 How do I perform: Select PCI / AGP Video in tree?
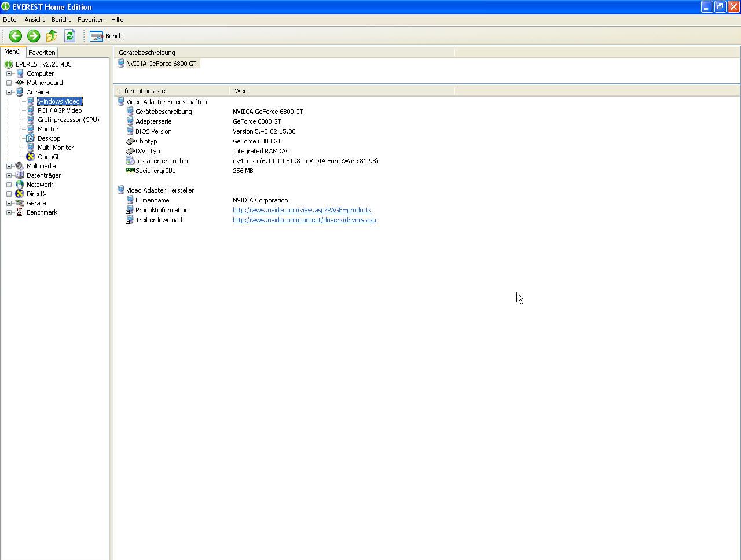coord(60,110)
